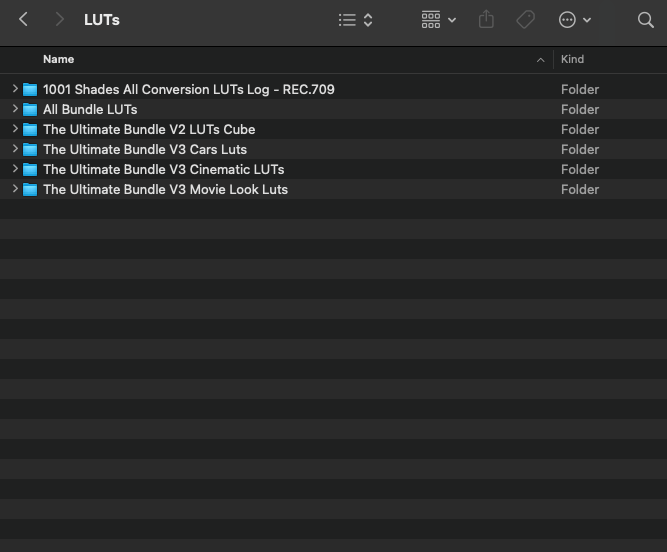667x552 pixels.
Task: Go back to the previous folder
Action: point(24,20)
